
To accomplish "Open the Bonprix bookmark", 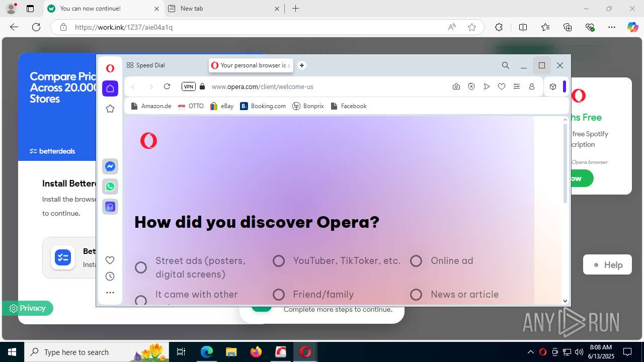I will click(x=308, y=106).
